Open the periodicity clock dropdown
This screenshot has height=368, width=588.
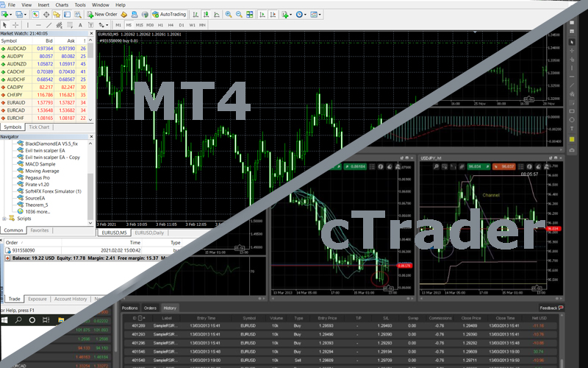click(x=303, y=14)
